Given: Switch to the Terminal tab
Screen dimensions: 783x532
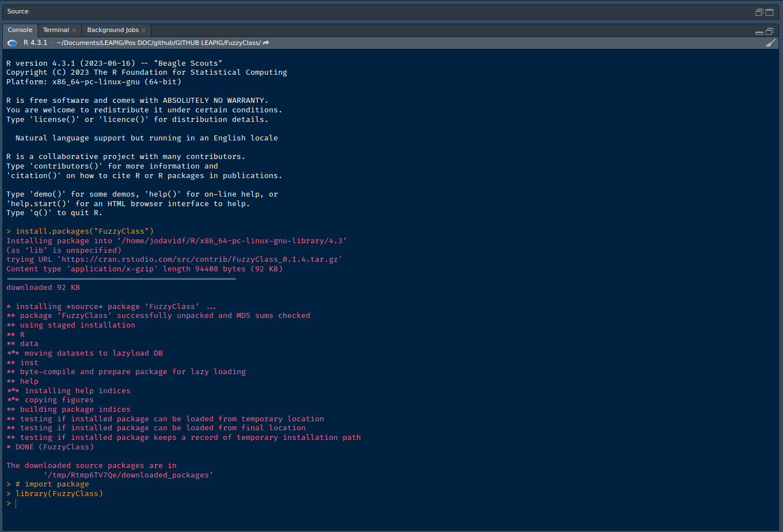Looking at the screenshot, I should coord(56,30).
